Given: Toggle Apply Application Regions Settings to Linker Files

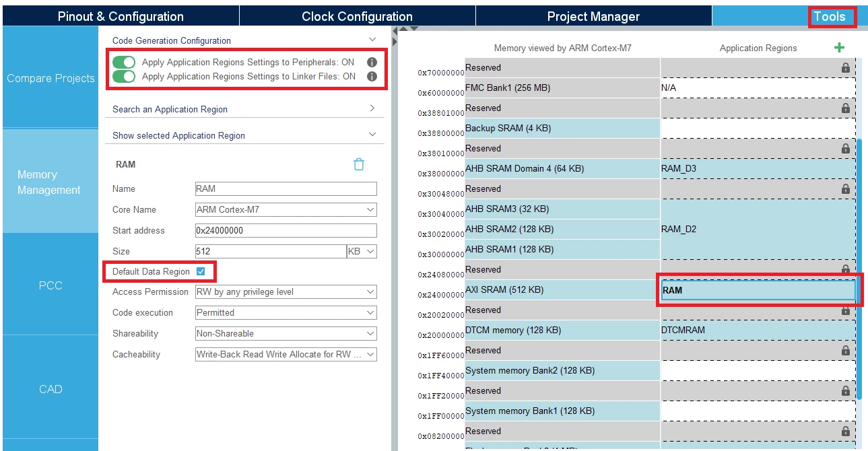Looking at the screenshot, I should pyautogui.click(x=124, y=76).
